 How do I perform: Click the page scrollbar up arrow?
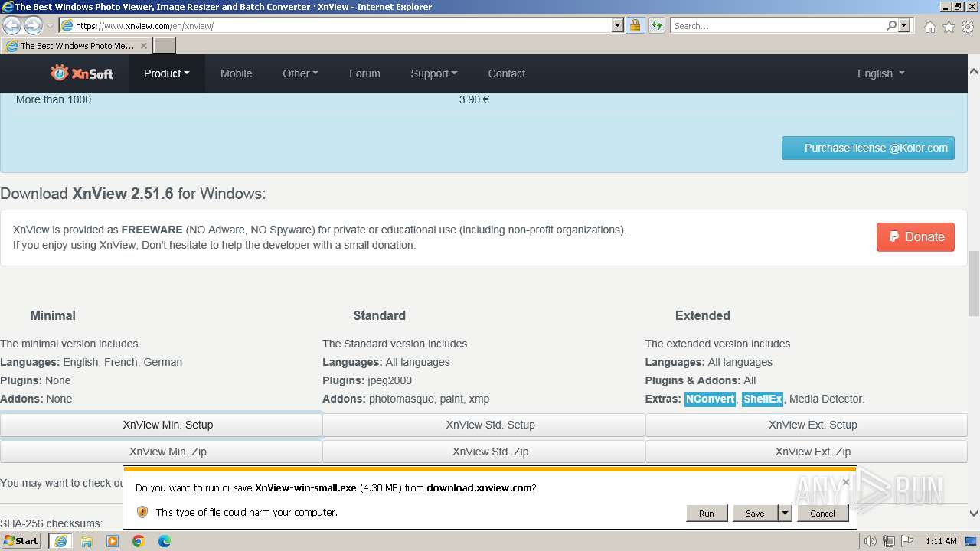coord(973,70)
